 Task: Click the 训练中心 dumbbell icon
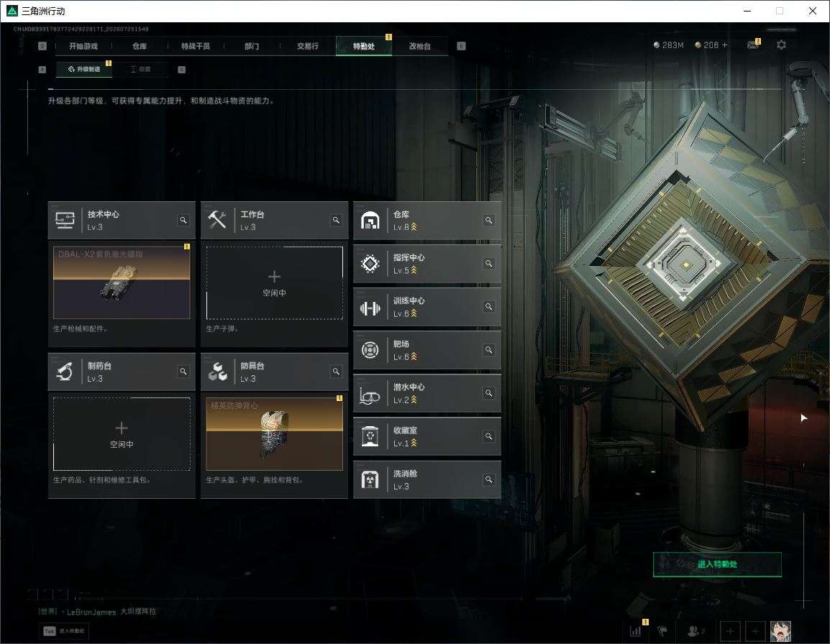pos(370,308)
